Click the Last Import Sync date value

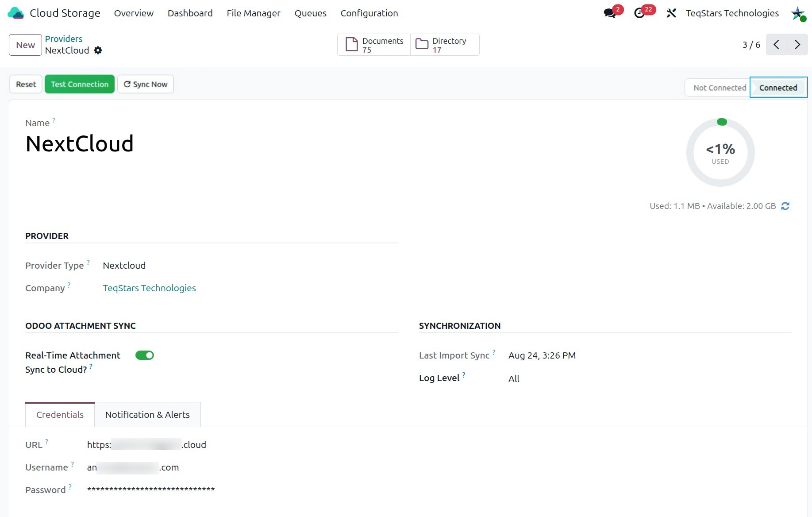tap(542, 355)
